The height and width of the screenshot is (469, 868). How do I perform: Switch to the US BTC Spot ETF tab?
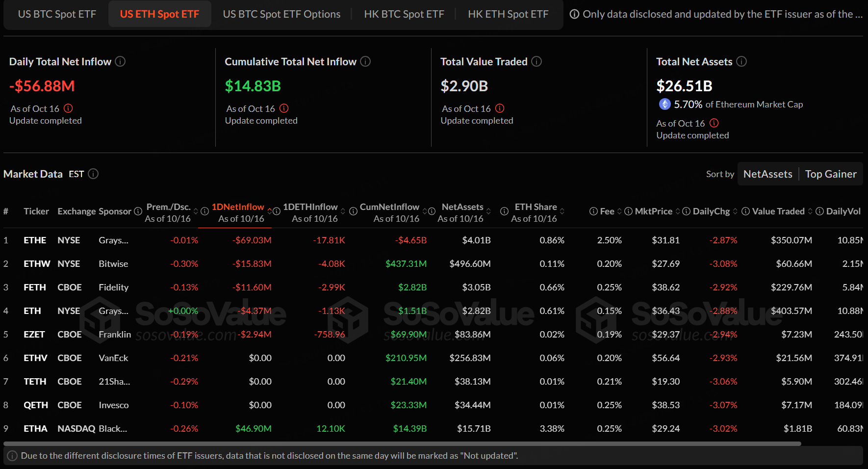57,14
